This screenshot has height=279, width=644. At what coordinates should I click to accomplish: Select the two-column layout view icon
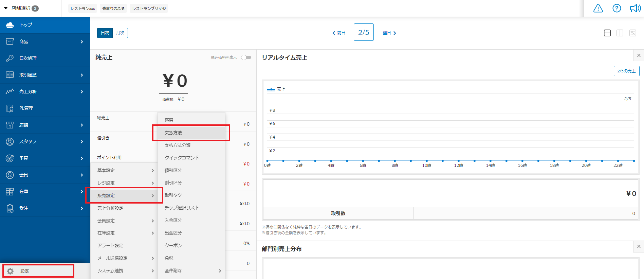click(620, 33)
